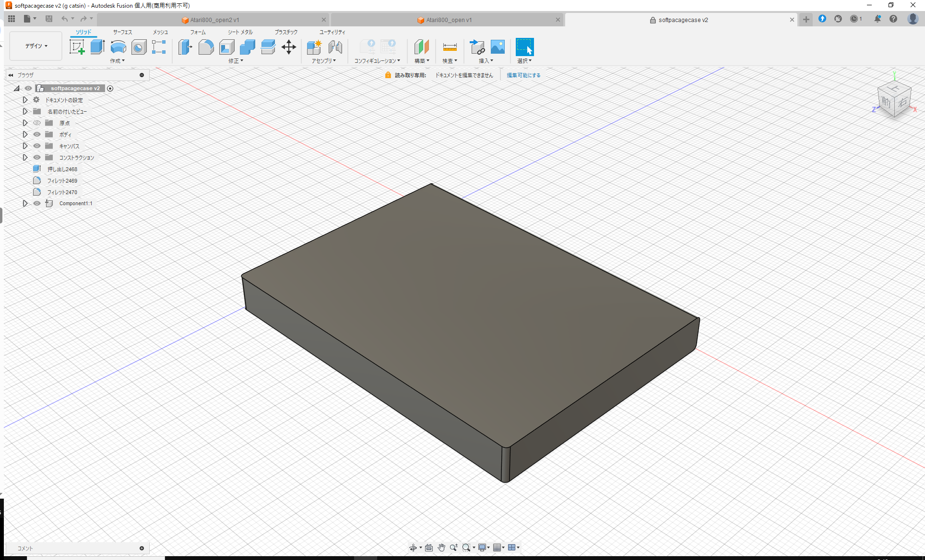Open the デザイン workspace selector

pyautogui.click(x=35, y=46)
